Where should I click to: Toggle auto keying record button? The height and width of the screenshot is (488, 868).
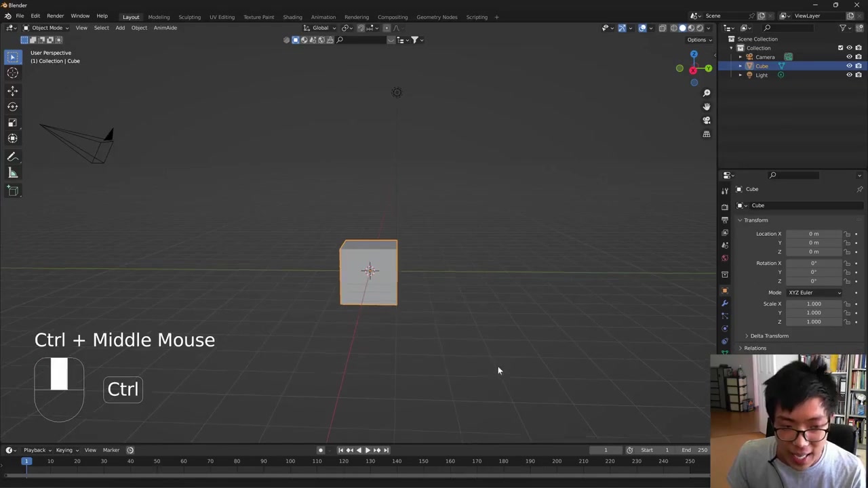pyautogui.click(x=321, y=450)
